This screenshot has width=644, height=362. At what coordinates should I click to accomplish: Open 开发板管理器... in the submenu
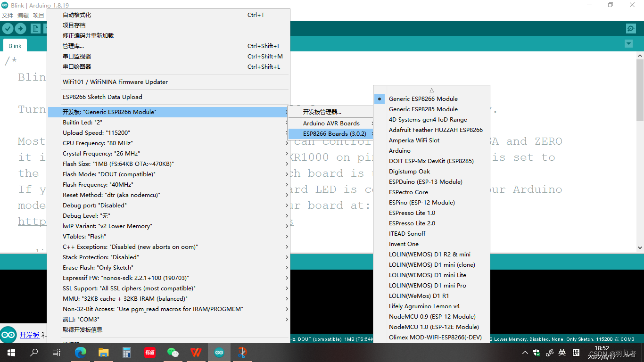click(330, 112)
